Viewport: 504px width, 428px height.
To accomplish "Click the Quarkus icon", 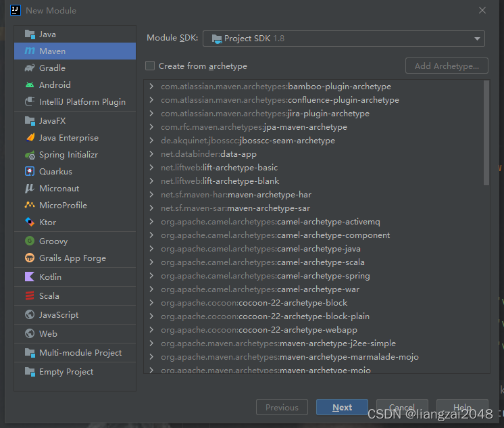I will point(30,171).
